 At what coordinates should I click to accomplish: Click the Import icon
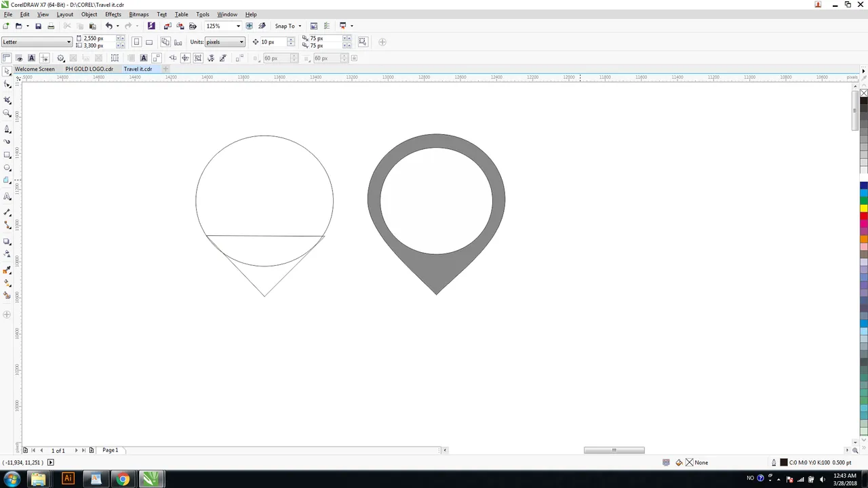tap(167, 26)
